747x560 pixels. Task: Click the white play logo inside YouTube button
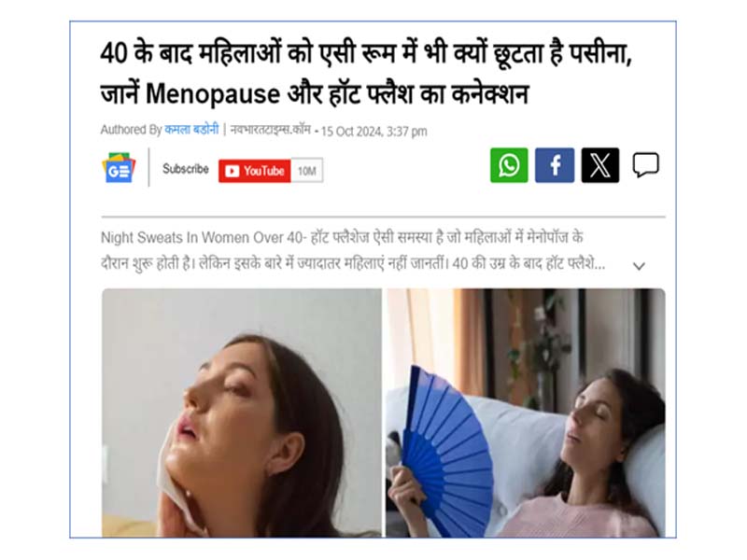232,171
